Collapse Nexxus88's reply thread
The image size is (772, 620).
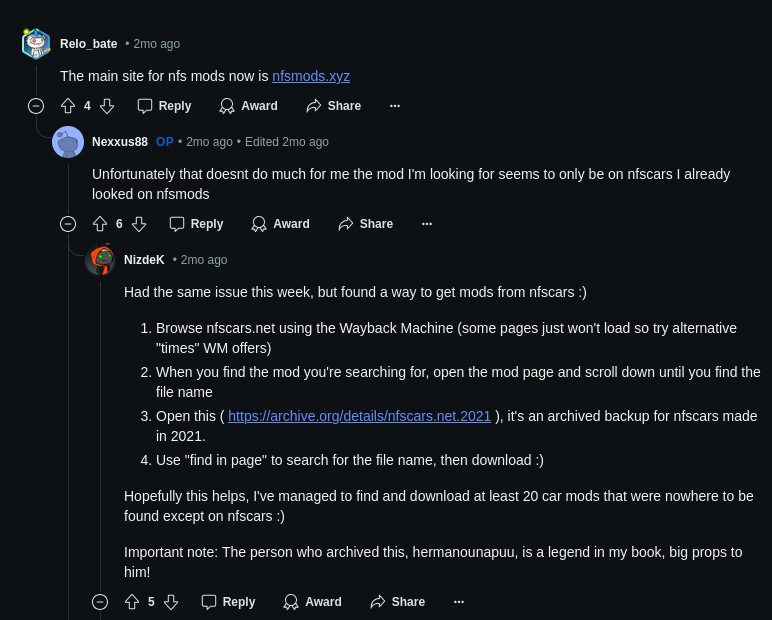tap(68, 224)
